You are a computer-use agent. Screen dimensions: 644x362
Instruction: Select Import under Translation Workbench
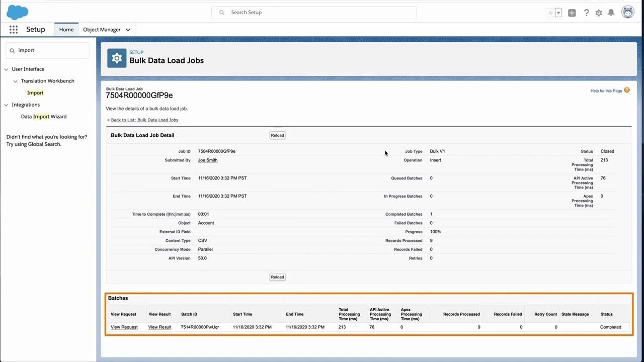[x=35, y=93]
